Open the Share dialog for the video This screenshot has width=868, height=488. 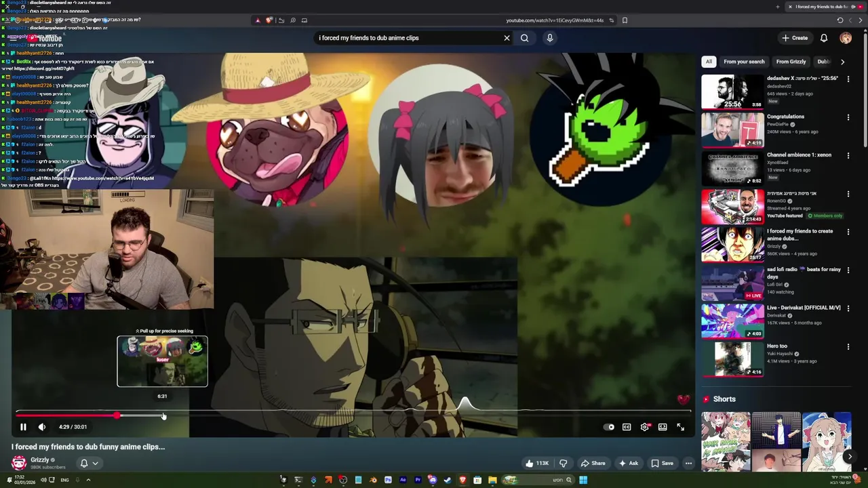click(593, 464)
